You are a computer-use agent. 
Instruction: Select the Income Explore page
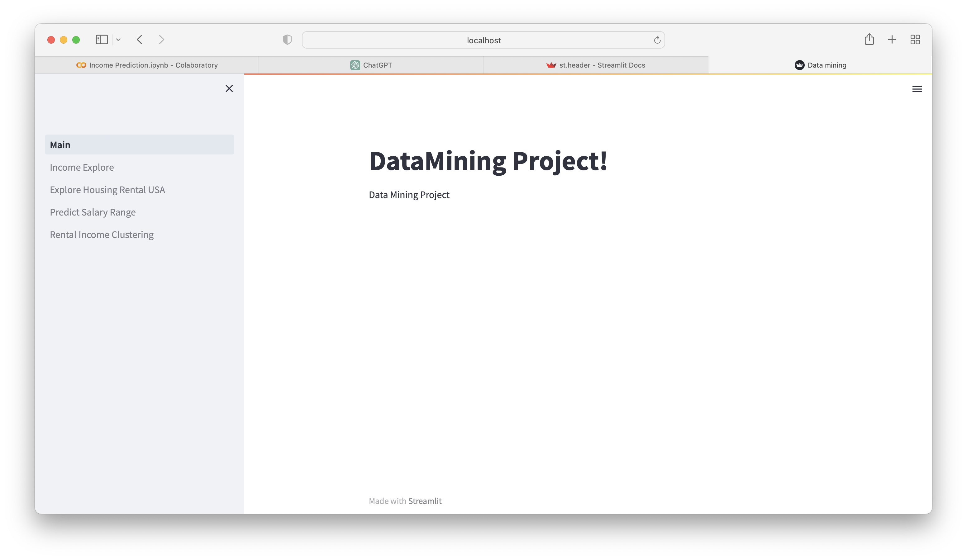82,167
